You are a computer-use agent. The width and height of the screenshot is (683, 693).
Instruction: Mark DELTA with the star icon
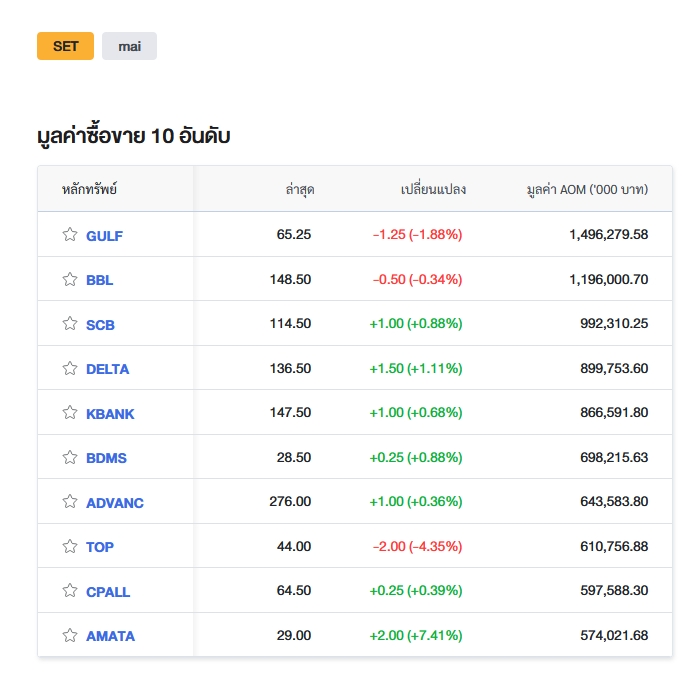pos(70,368)
